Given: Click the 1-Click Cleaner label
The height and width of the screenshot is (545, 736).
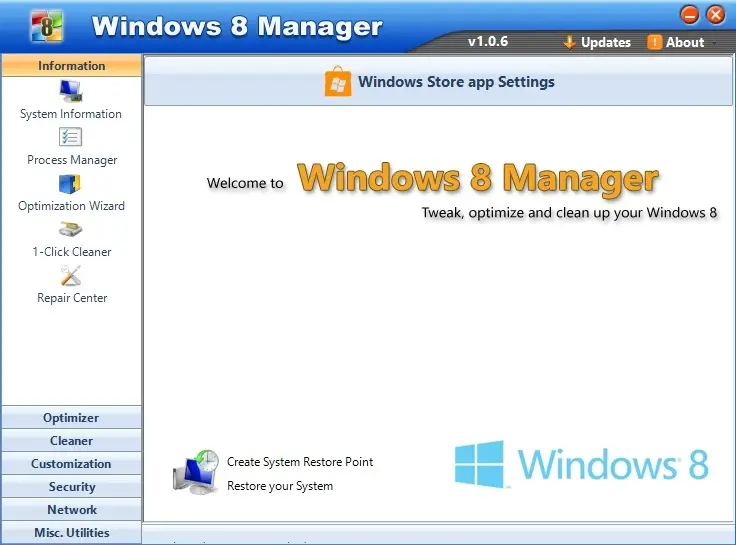Looking at the screenshot, I should 72,252.
